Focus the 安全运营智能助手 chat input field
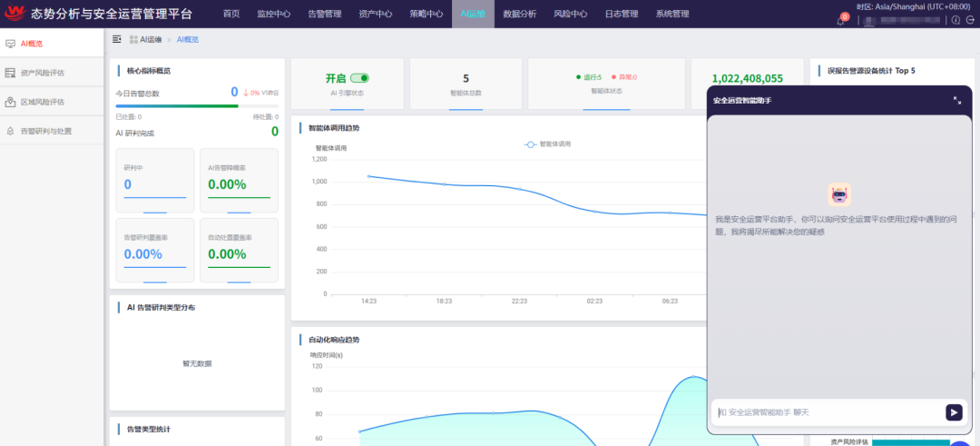The image size is (980, 446). point(828,412)
